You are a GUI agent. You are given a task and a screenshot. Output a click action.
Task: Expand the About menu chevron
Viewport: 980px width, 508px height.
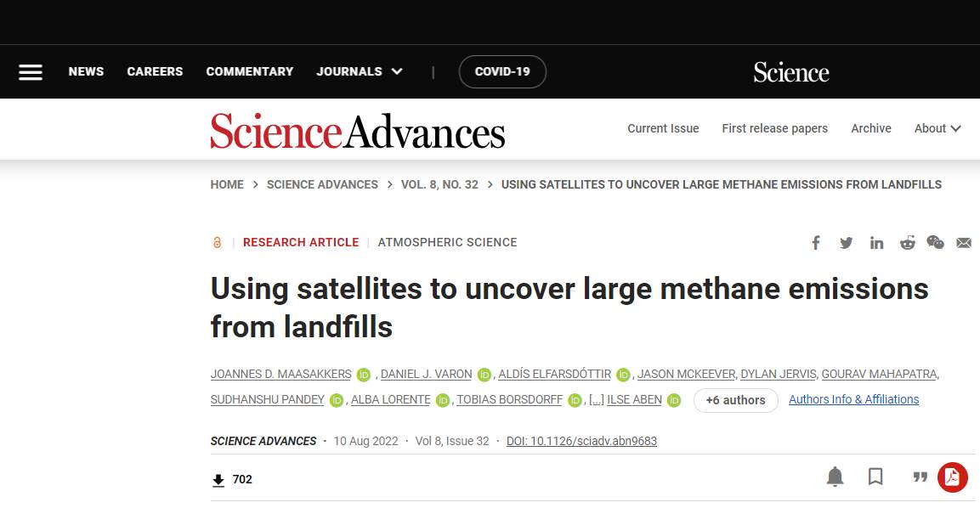click(x=955, y=129)
